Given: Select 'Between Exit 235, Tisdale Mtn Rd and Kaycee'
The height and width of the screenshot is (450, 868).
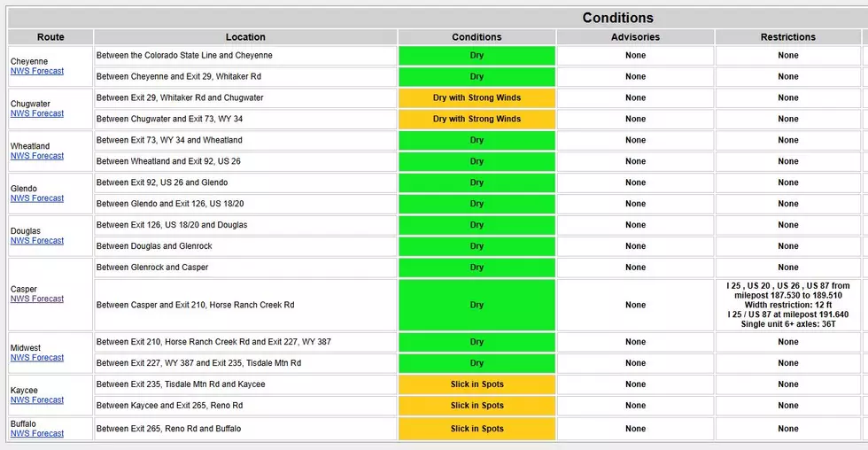Looking at the screenshot, I should 181,384.
